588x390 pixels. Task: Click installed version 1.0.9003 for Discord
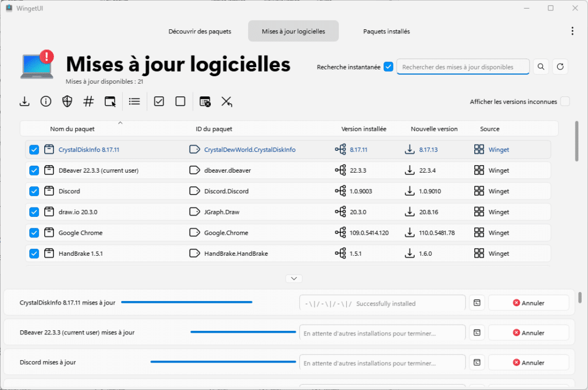pyautogui.click(x=361, y=191)
